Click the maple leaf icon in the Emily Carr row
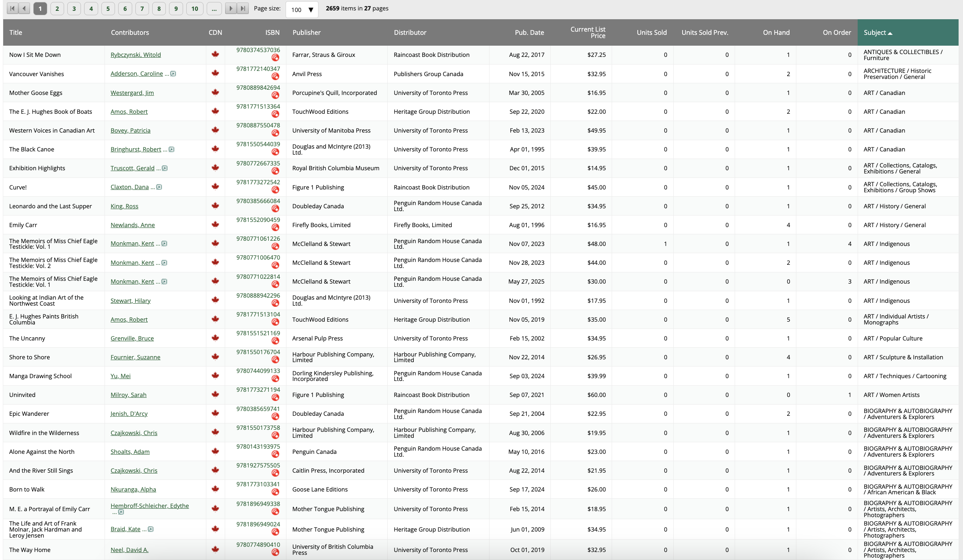Image resolution: width=963 pixels, height=560 pixels. tap(216, 224)
